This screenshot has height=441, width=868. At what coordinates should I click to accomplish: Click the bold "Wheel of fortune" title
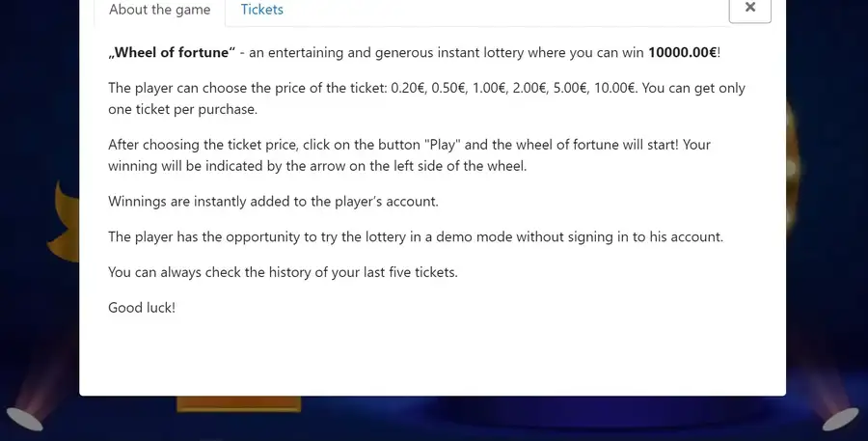172,53
